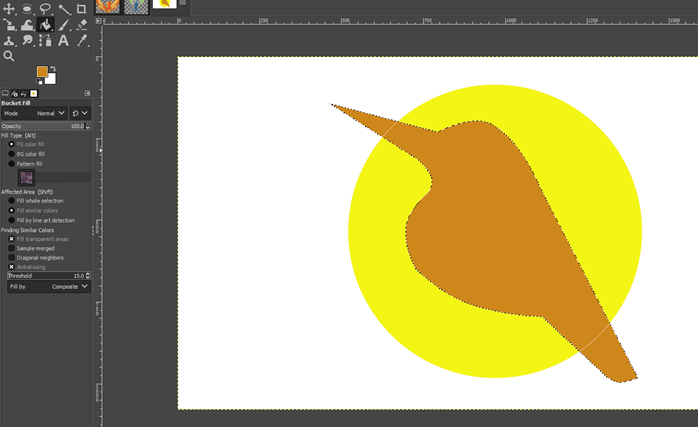
Task: Select the Color Picker eyedropper tool
Action: click(81, 41)
